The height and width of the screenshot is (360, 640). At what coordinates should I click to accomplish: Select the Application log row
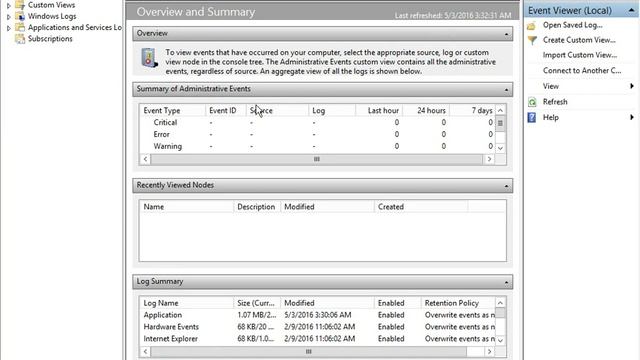click(317, 315)
